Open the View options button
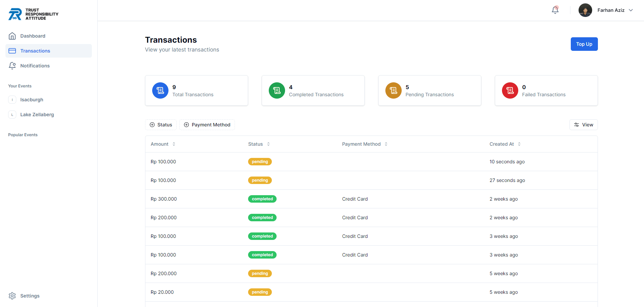This screenshot has width=644, height=307. [x=583, y=125]
